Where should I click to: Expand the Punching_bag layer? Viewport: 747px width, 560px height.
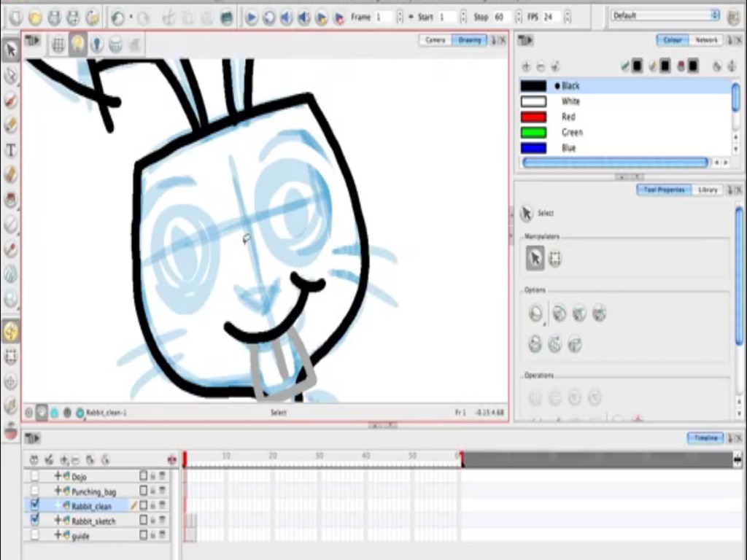(x=58, y=490)
